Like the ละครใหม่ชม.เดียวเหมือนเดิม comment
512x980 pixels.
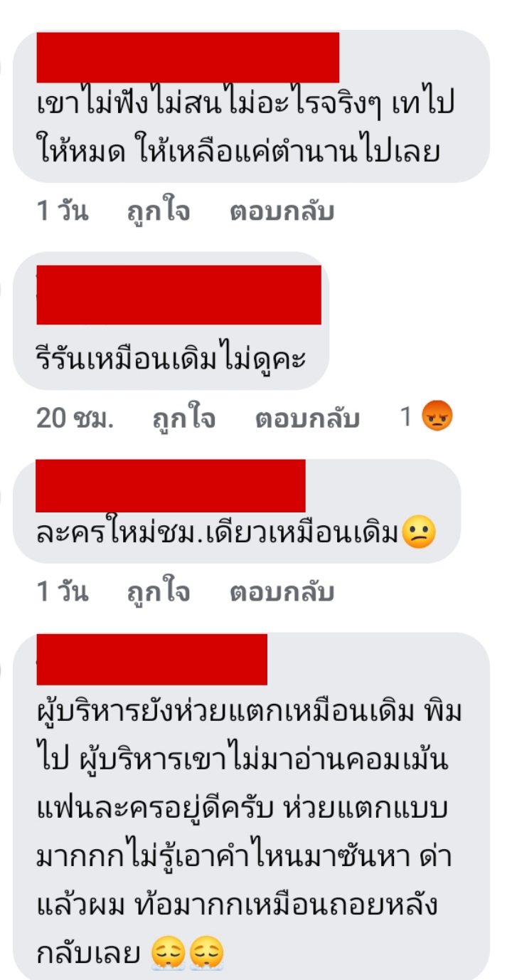click(159, 592)
